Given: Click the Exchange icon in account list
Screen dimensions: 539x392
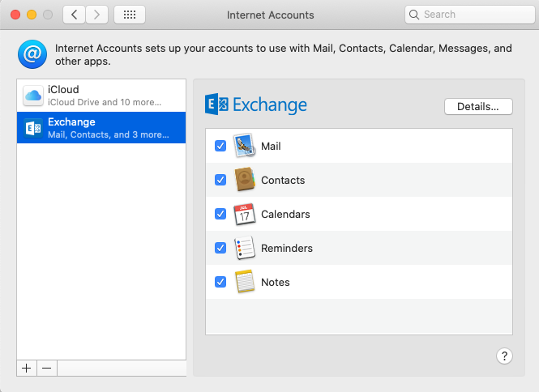Looking at the screenshot, I should click(33, 128).
